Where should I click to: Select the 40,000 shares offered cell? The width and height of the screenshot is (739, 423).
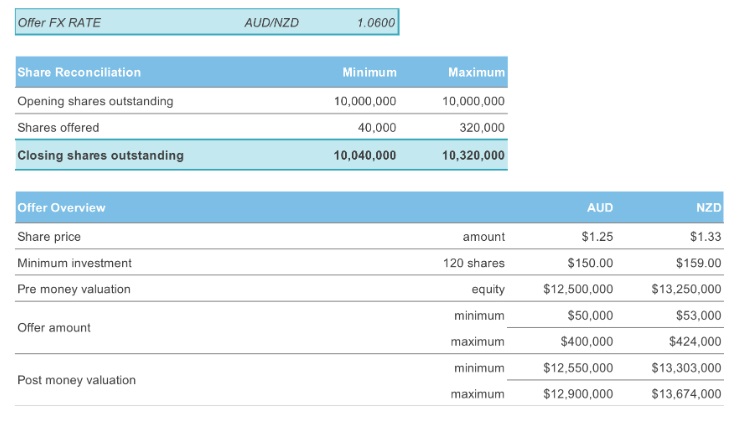(378, 128)
